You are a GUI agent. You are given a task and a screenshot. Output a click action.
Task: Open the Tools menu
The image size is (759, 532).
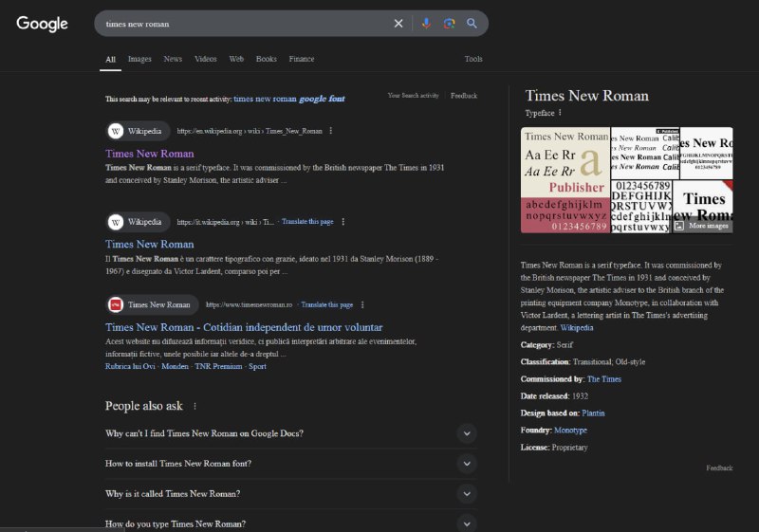[x=473, y=59]
